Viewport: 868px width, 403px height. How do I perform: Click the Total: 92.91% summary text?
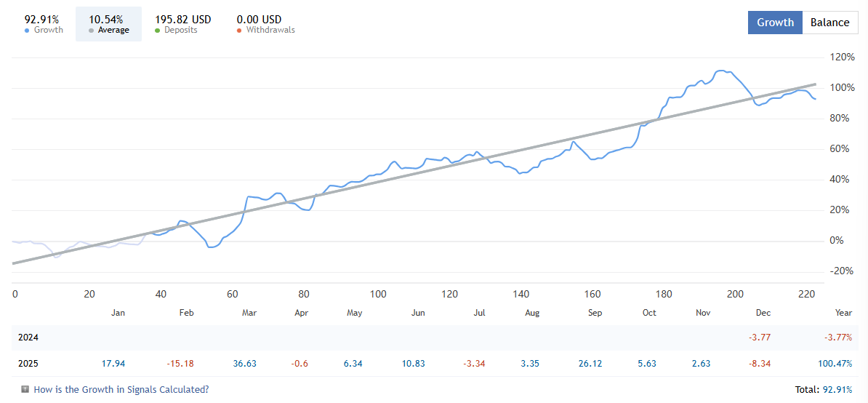[x=824, y=389]
